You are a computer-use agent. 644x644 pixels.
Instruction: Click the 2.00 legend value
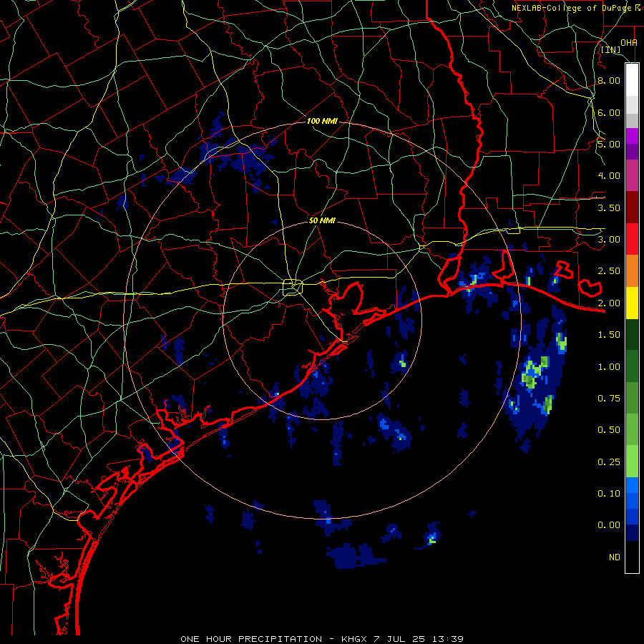tap(609, 303)
